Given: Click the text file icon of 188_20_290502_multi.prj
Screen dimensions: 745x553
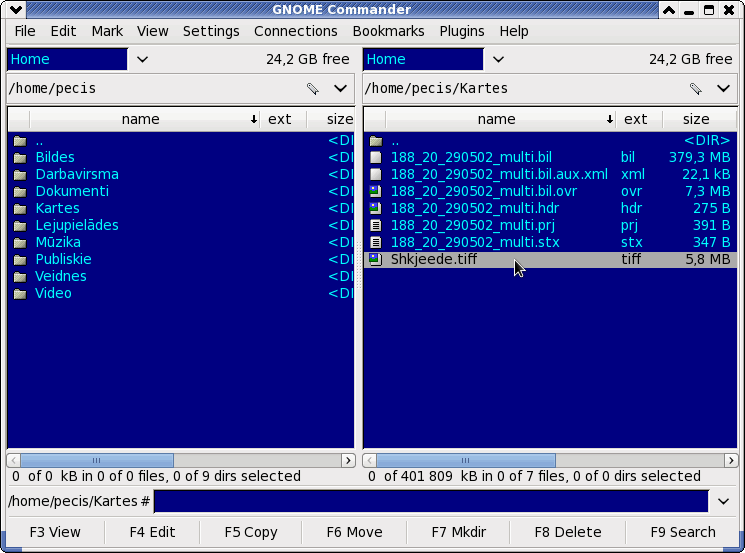Looking at the screenshot, I should [x=376, y=226].
